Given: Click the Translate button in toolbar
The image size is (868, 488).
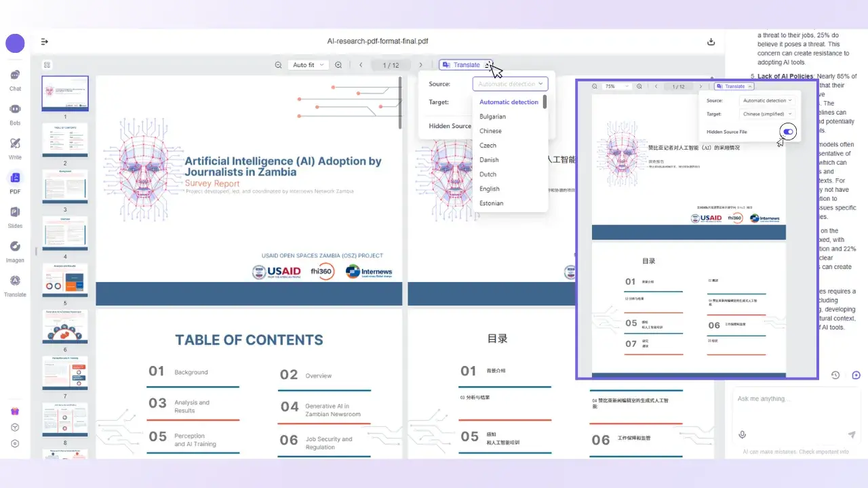Looking at the screenshot, I should 465,65.
